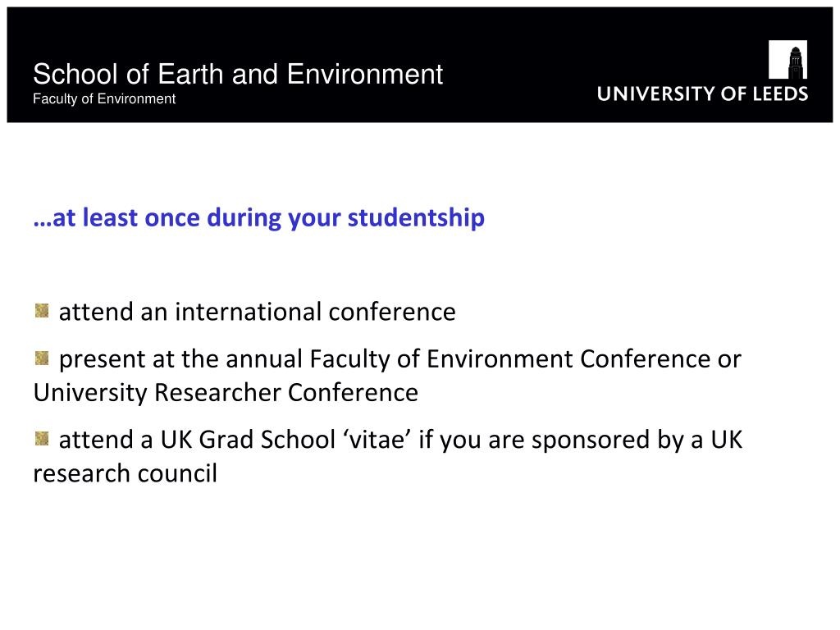Click the University of Leeds tower logo
Screen dimensions: 840x630
click(x=787, y=59)
